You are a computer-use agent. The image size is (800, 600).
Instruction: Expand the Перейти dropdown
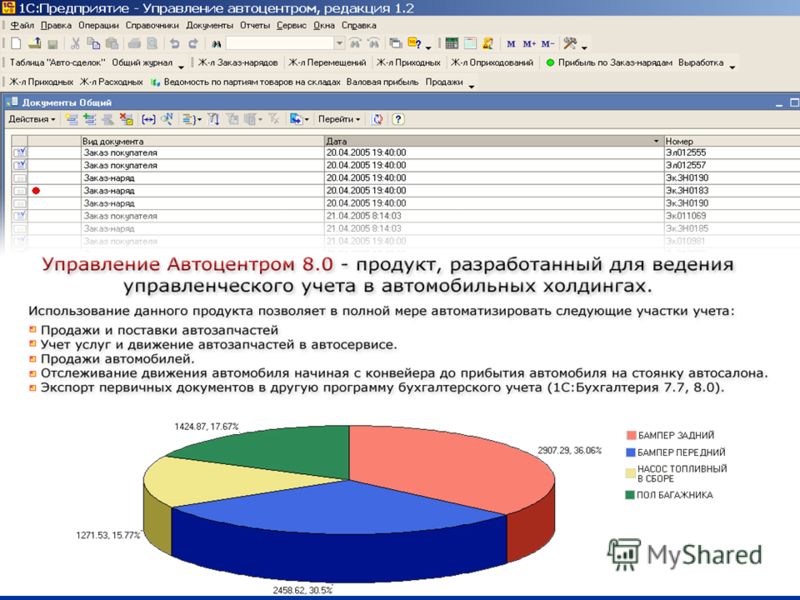tap(339, 119)
